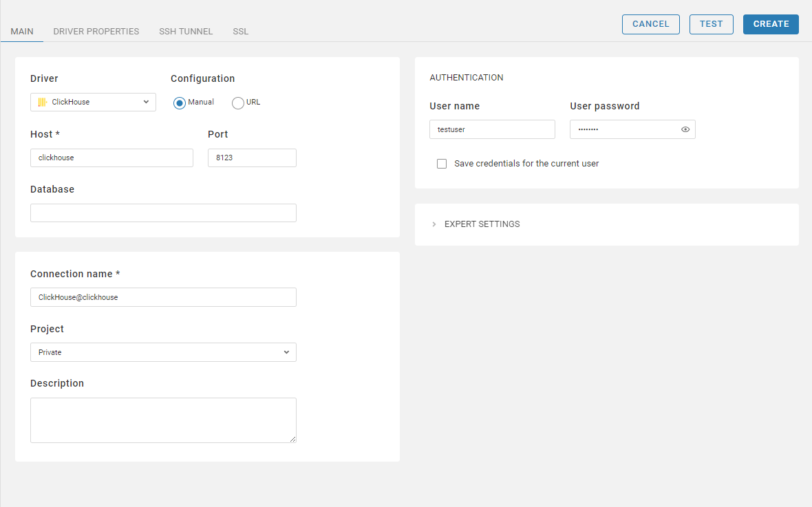The image size is (812, 507).
Task: Open the Driver dropdown
Action: 93,102
